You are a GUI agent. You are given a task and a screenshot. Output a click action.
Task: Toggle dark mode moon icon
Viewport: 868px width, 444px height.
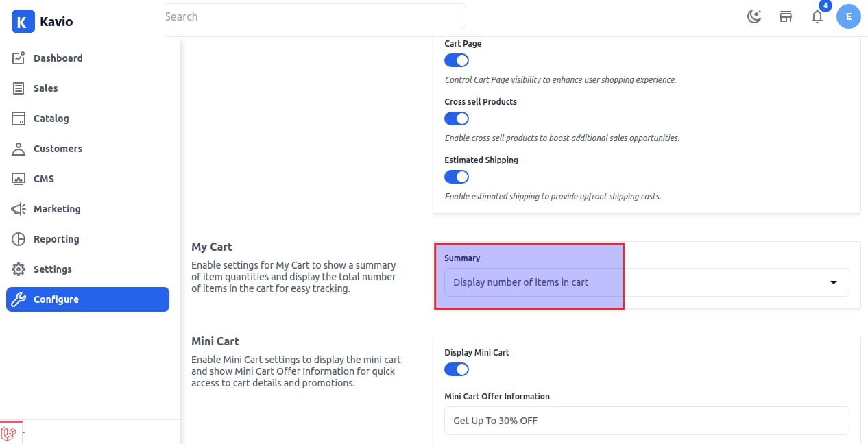[754, 17]
